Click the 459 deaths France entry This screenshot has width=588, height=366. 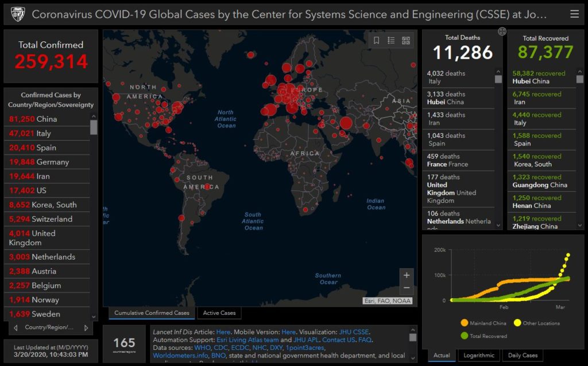pyautogui.click(x=459, y=160)
